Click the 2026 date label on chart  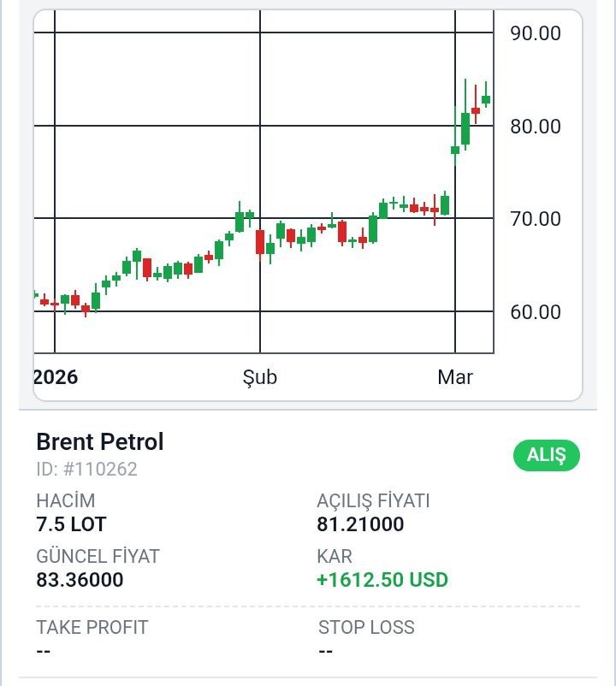coord(56,377)
